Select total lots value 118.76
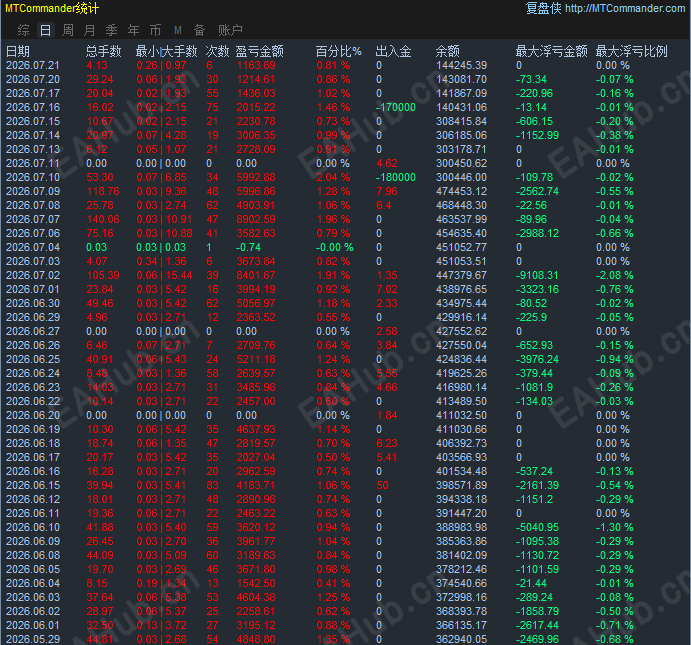691x645 pixels. (x=103, y=192)
